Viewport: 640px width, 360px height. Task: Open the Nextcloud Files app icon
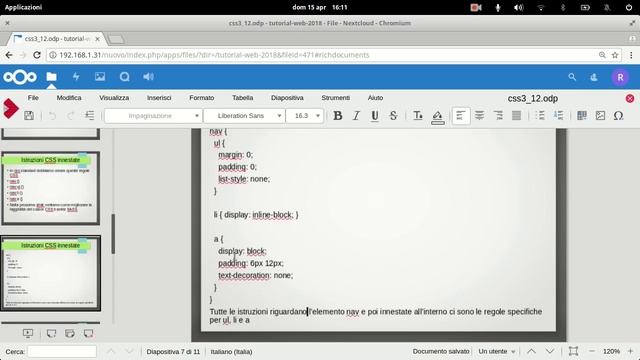click(51, 77)
